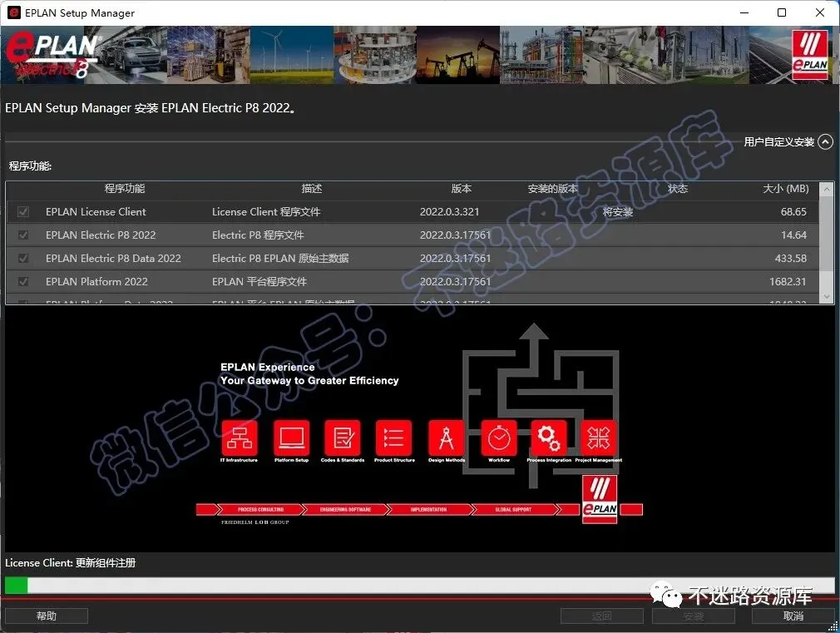The image size is (840, 633).
Task: Click the 描述 column header
Action: point(311,189)
